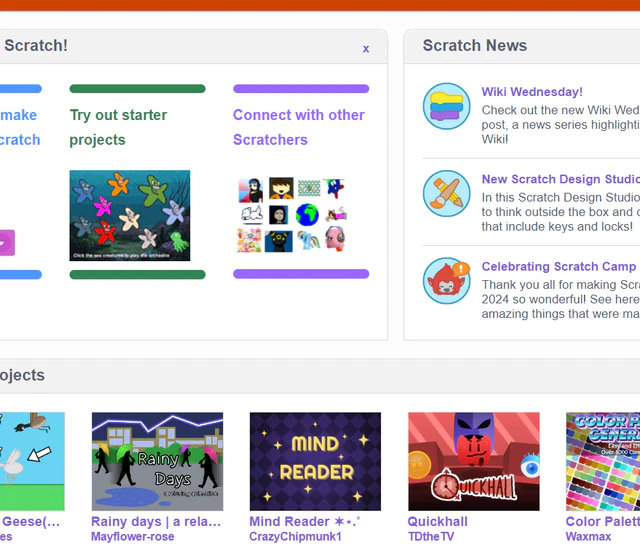
Task: Click the Wiki Wednesday news icon
Action: click(446, 106)
